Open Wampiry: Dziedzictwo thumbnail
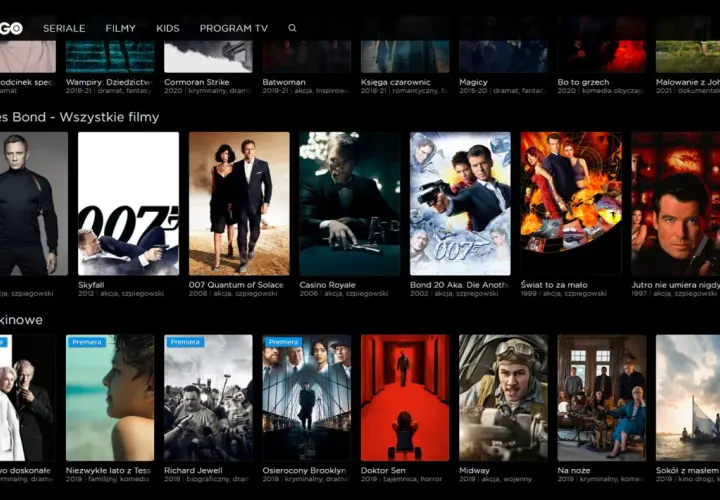720x500 pixels. click(x=110, y=56)
